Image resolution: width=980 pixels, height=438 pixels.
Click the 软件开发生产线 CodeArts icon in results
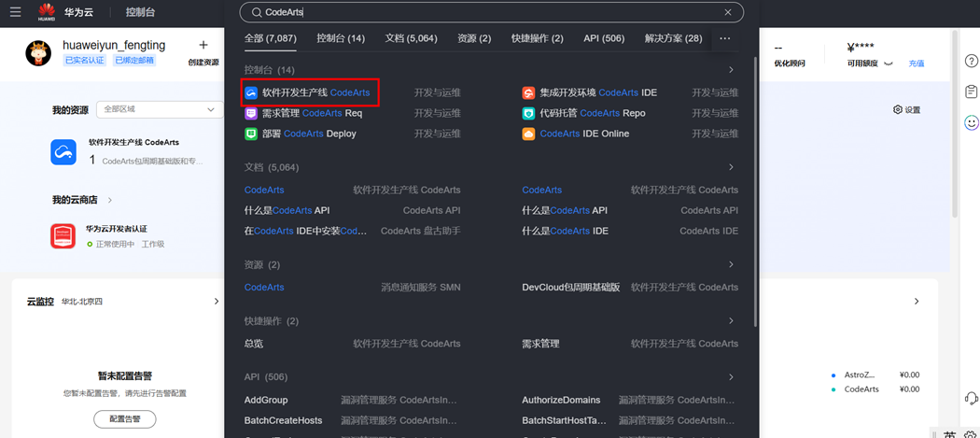click(251, 93)
